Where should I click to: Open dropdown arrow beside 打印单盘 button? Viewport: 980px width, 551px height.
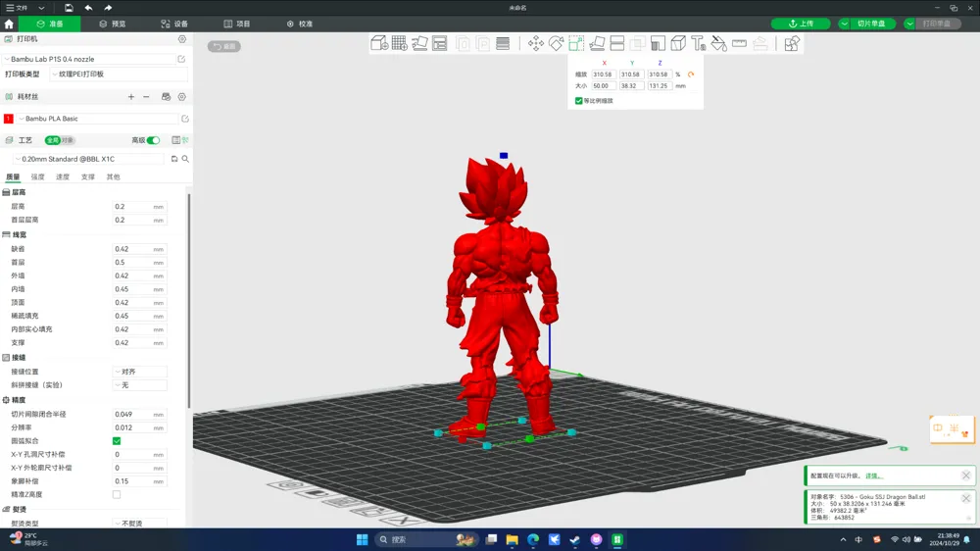click(910, 24)
